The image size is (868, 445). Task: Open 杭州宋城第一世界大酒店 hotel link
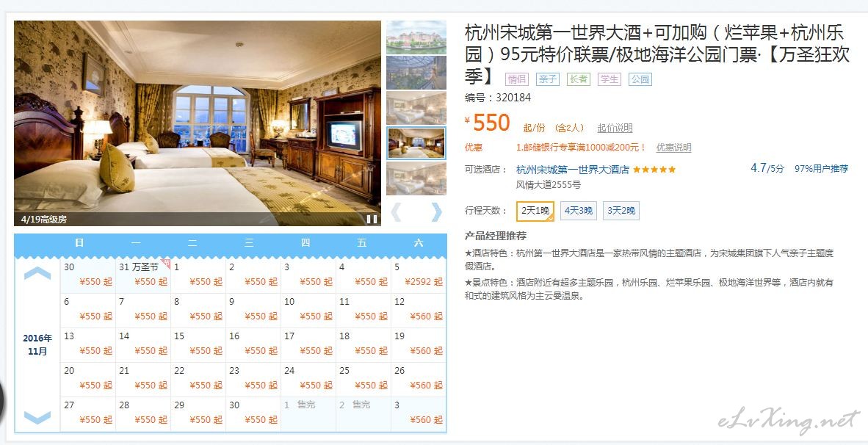coord(572,170)
